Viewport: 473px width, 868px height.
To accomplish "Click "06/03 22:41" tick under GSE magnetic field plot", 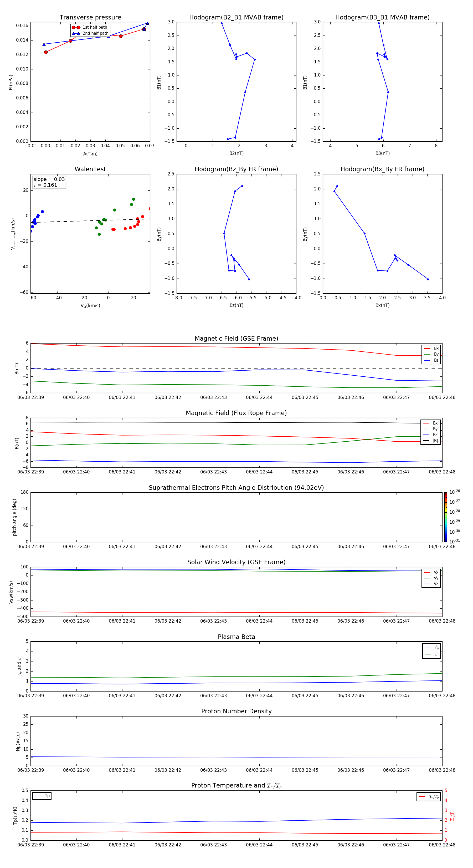I will (x=122, y=397).
